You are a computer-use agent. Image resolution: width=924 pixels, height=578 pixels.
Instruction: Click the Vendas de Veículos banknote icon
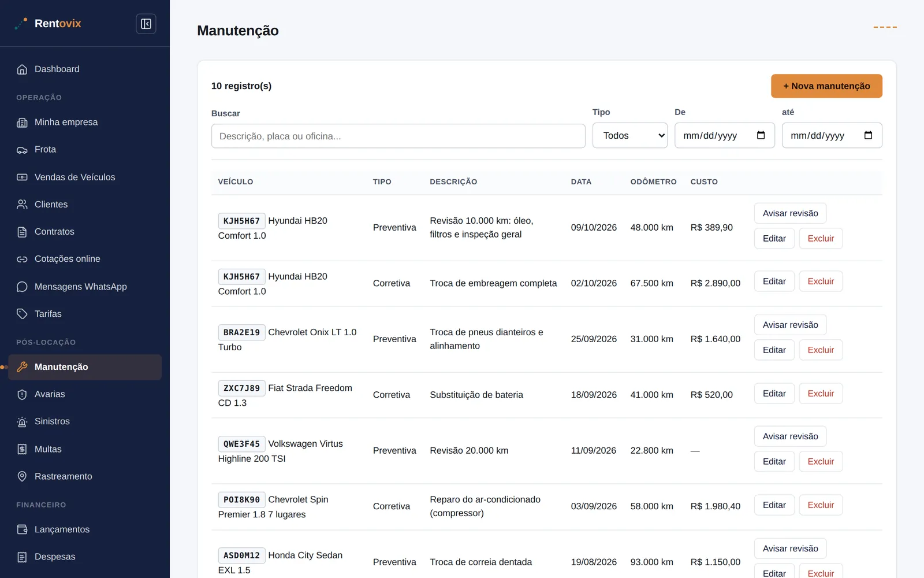(22, 177)
